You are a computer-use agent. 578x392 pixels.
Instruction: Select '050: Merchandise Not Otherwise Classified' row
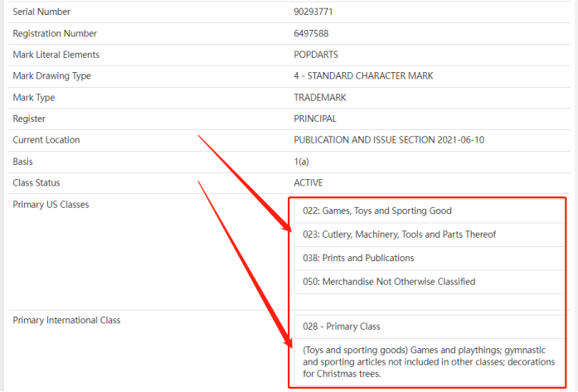click(x=430, y=282)
